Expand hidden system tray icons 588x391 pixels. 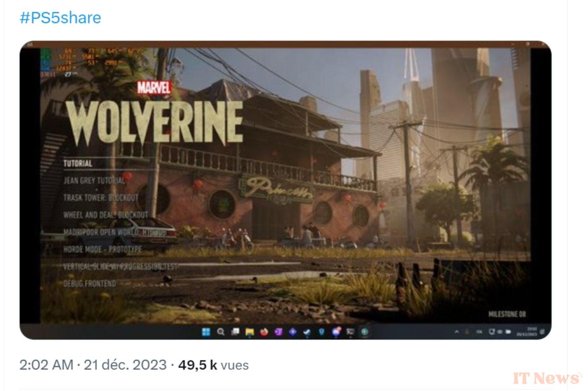pos(457,332)
